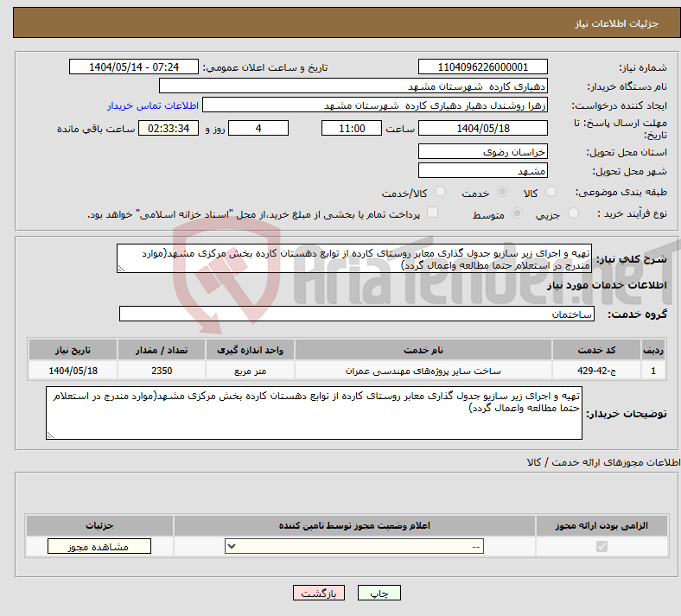Click the شماره نیاز field 1104096226000001
This screenshot has height=616, width=681.
[482, 67]
